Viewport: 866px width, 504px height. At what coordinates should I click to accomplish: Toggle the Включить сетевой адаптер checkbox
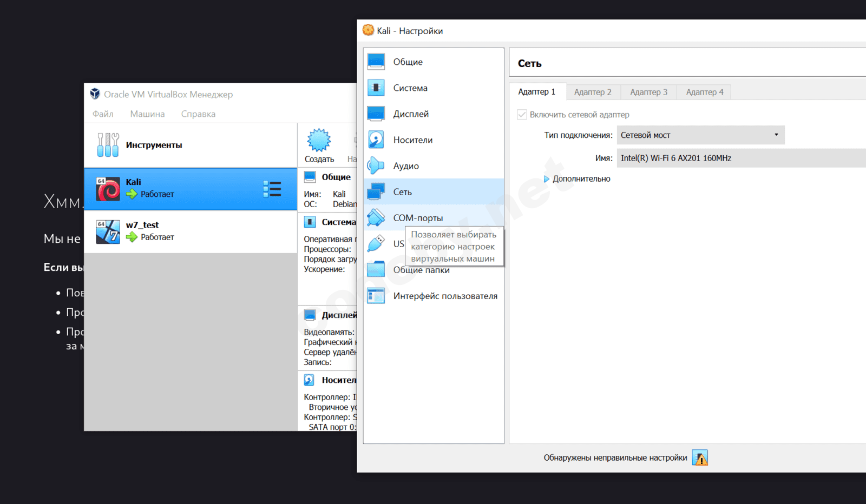[x=522, y=115]
